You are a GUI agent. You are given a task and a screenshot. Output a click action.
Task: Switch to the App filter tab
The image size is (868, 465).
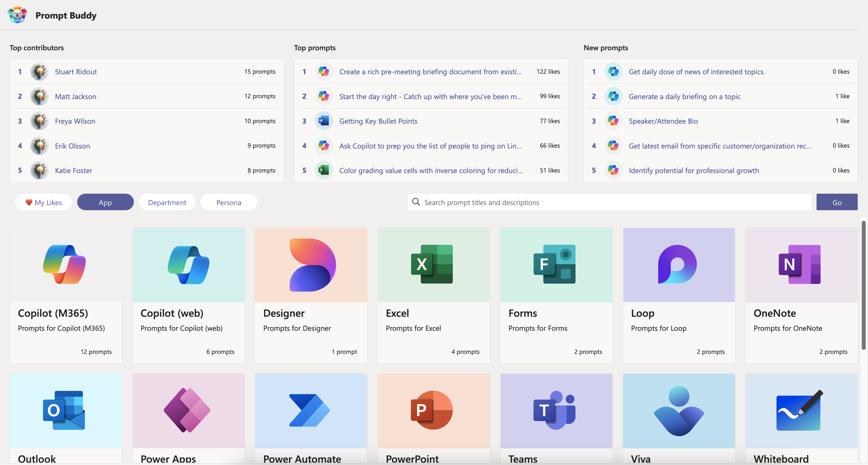click(x=105, y=202)
